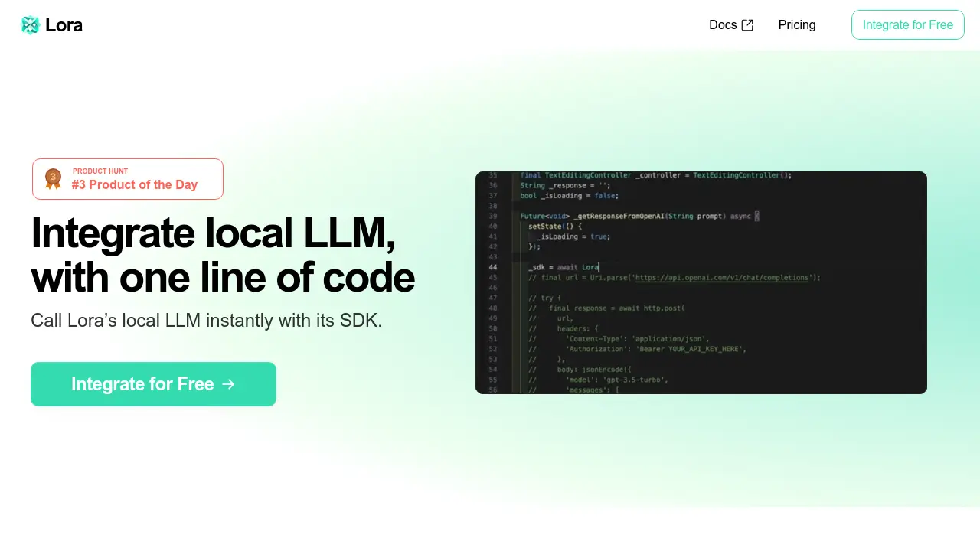Click the Lora logo icon
The width and height of the screenshot is (980, 551).
point(30,25)
